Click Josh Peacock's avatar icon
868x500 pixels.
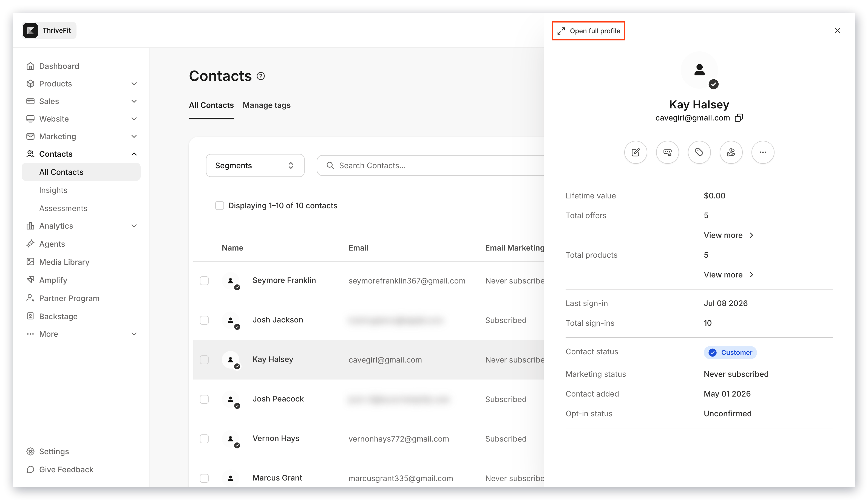pos(231,399)
